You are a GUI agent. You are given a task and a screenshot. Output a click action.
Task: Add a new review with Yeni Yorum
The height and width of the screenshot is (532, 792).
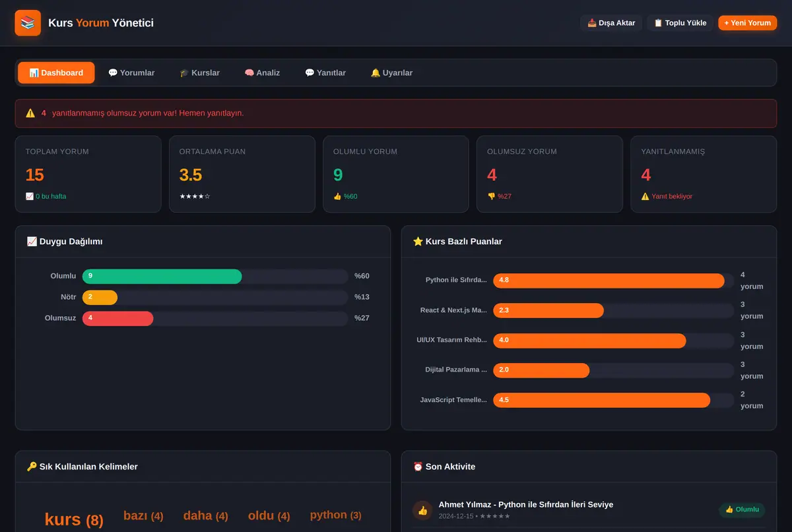tap(748, 23)
